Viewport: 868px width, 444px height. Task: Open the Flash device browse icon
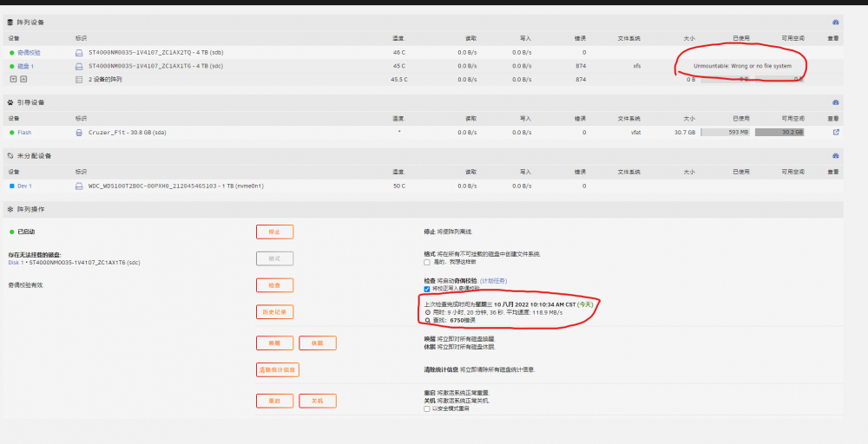836,132
